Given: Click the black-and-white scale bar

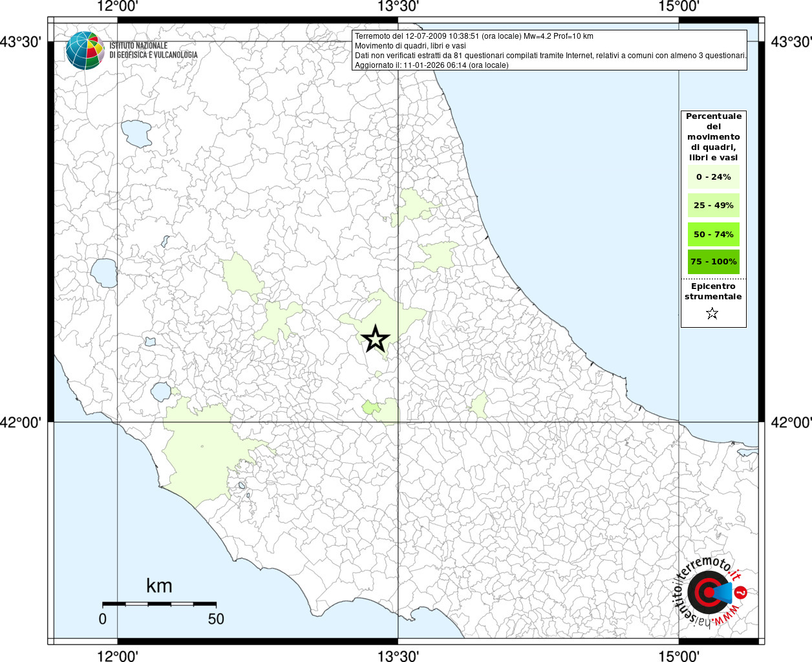Looking at the screenshot, I should 159,604.
